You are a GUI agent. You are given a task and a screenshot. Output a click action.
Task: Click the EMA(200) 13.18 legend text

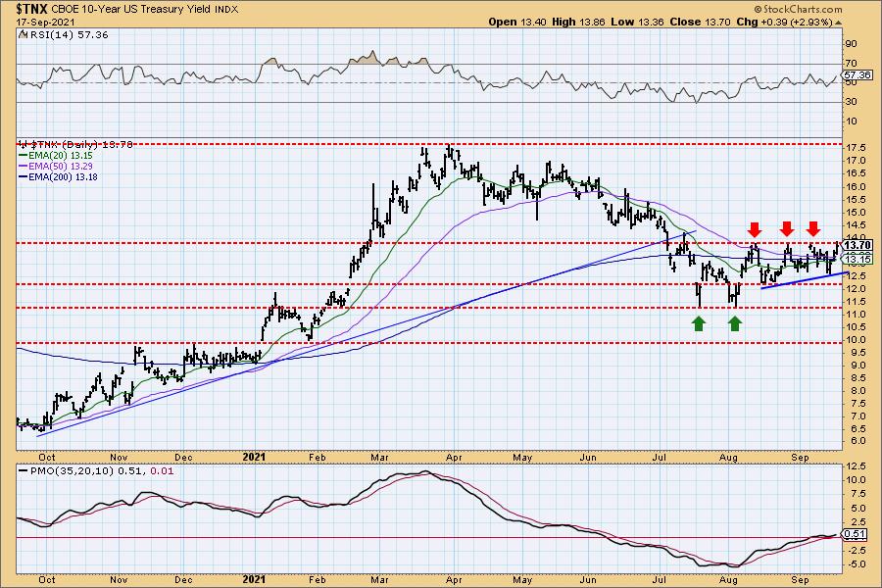pos(63,177)
